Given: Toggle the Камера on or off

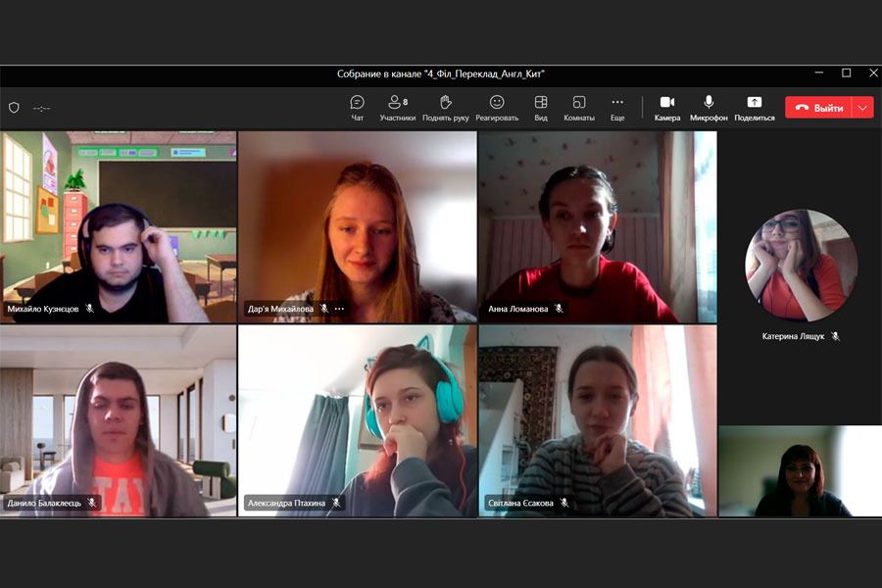Looking at the screenshot, I should click(667, 108).
